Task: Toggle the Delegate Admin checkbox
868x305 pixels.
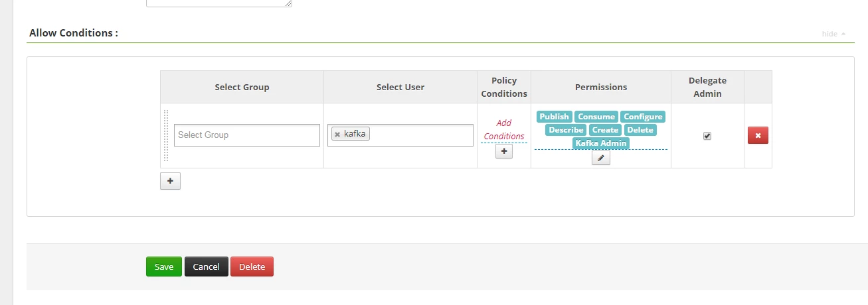Action: (707, 136)
